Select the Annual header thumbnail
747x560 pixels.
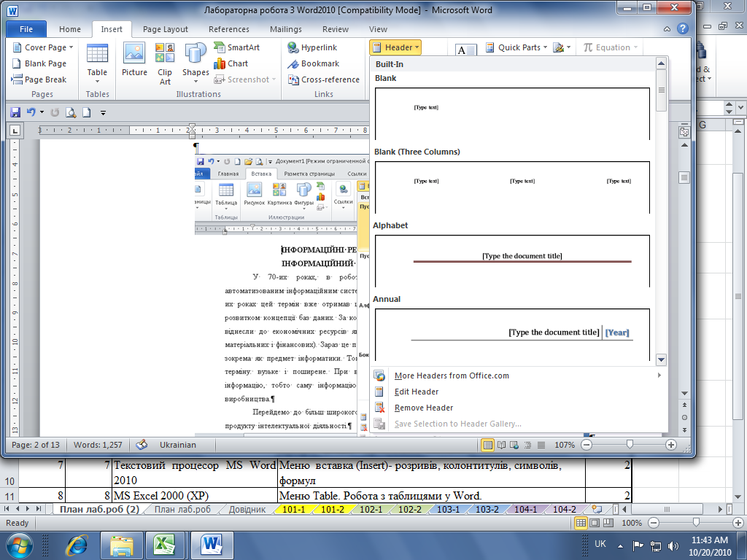512,334
